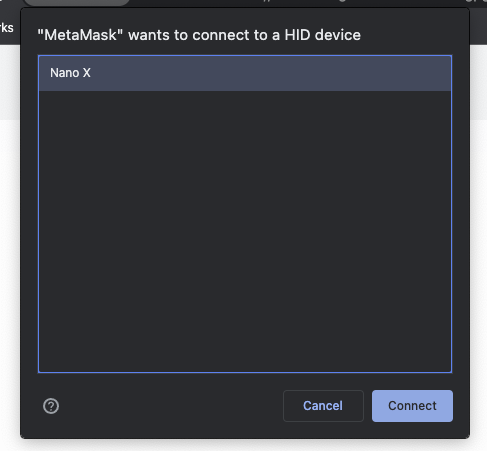Screen dimensions: 487x451
Task: Dismiss the dialog using Cancel
Action: click(323, 406)
